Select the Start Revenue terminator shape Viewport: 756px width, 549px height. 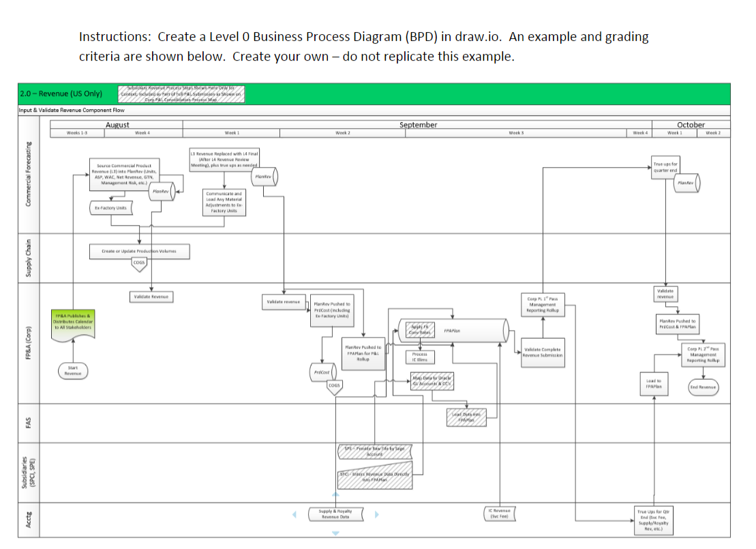(x=72, y=369)
